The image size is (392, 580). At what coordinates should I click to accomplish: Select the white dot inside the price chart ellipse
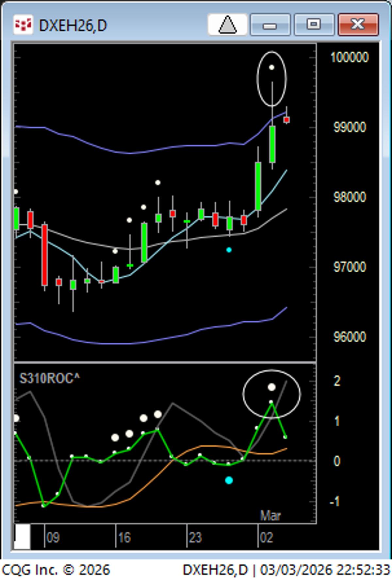coord(271,68)
